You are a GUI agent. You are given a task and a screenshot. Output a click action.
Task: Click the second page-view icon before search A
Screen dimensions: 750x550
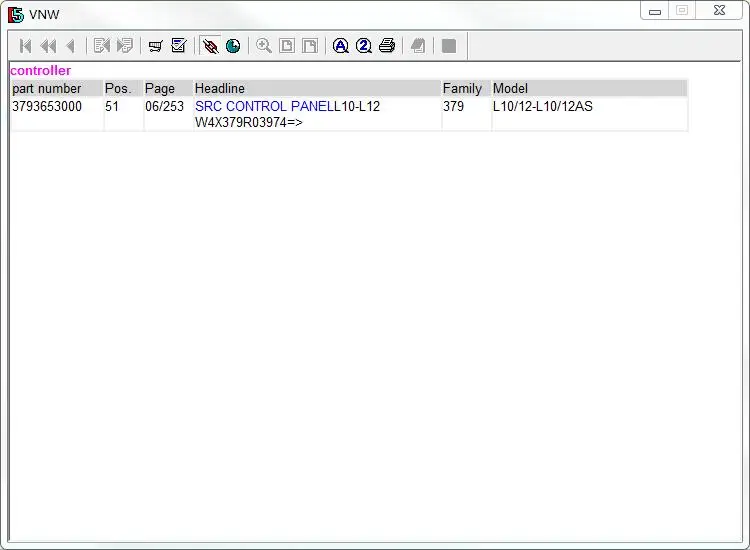[x=310, y=46]
